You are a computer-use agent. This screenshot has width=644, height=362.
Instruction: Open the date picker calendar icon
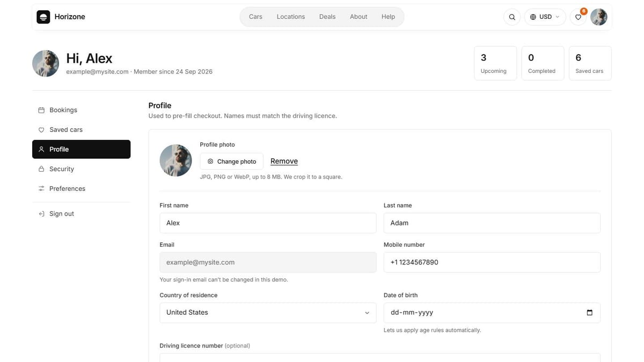pos(589,313)
